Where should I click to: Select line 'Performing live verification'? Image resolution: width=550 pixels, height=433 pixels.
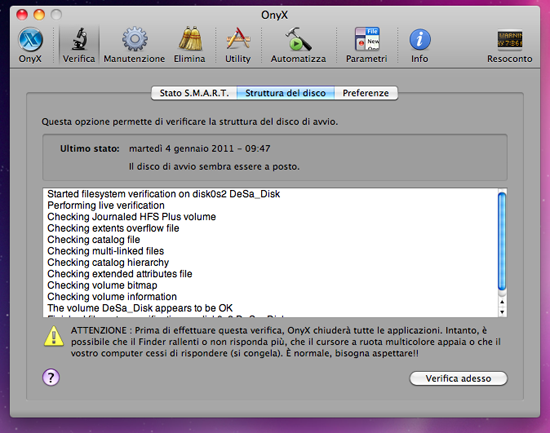coord(106,205)
